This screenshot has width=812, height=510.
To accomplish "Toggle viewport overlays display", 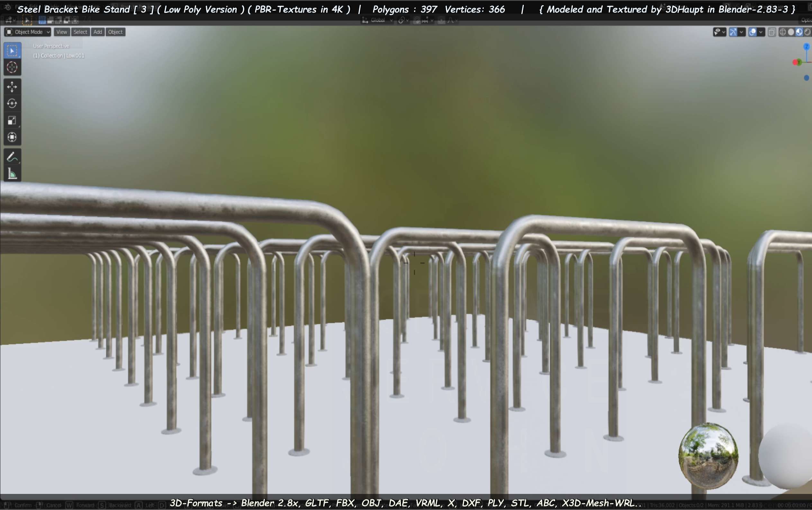I will point(753,32).
